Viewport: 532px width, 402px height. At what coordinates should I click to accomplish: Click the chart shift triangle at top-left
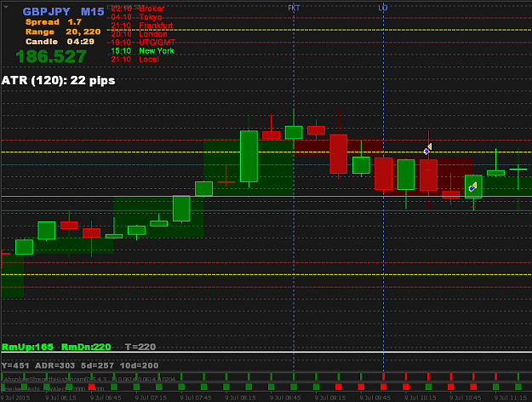pos(7,7)
